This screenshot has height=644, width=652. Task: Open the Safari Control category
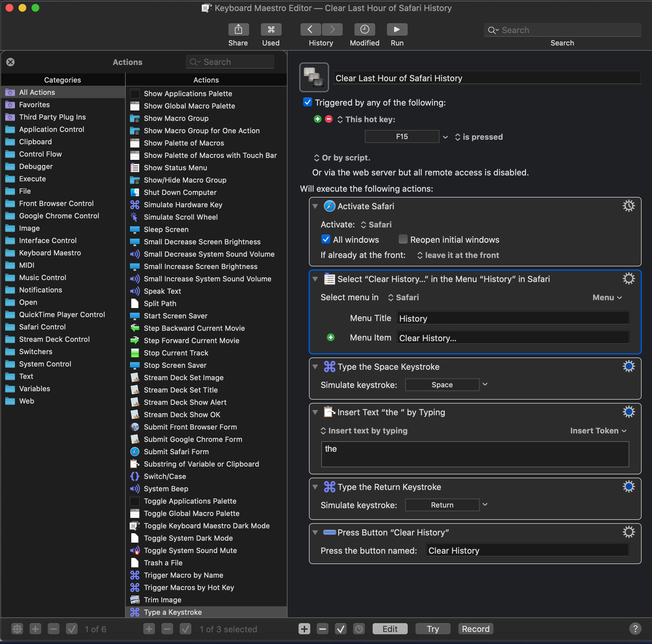tap(63, 327)
